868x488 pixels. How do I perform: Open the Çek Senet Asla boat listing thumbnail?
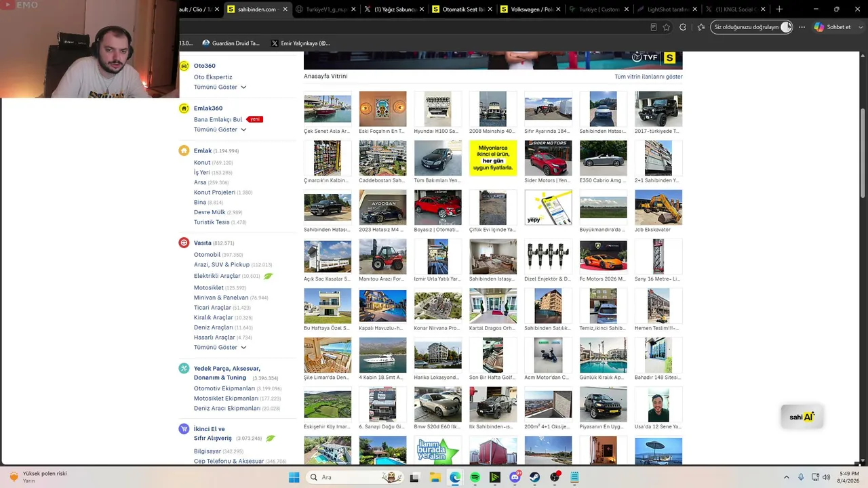point(328,108)
